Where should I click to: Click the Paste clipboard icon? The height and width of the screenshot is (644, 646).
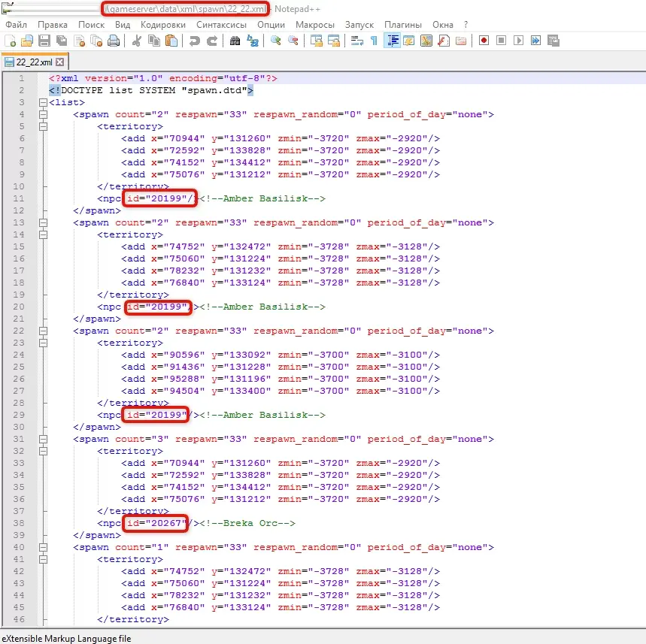(171, 41)
